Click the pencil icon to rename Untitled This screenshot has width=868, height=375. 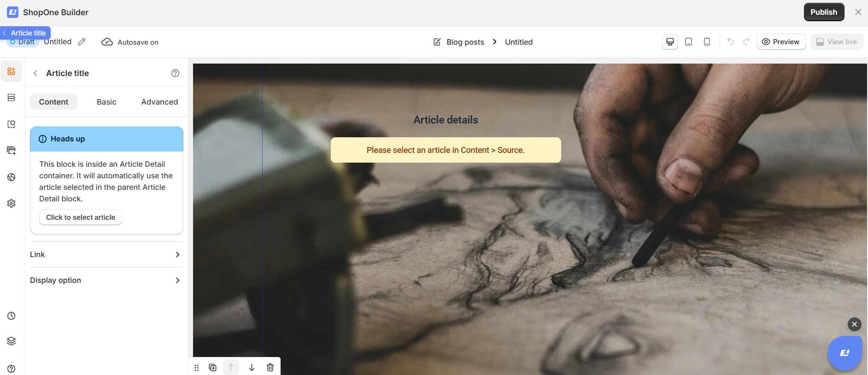pyautogui.click(x=82, y=42)
